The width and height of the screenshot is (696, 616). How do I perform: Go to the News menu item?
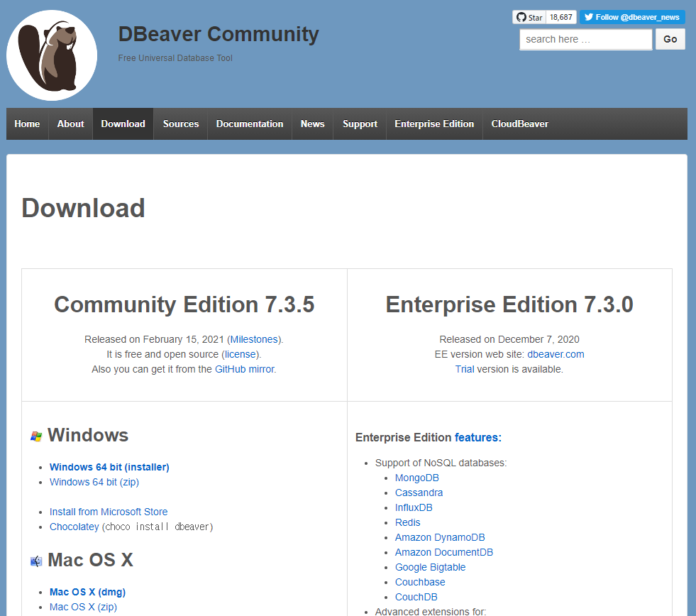(x=312, y=124)
